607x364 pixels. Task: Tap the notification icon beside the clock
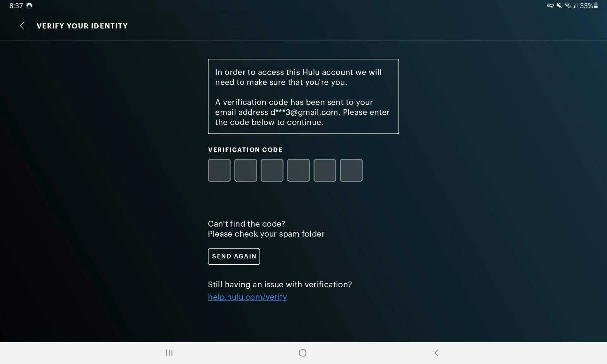[x=29, y=5]
